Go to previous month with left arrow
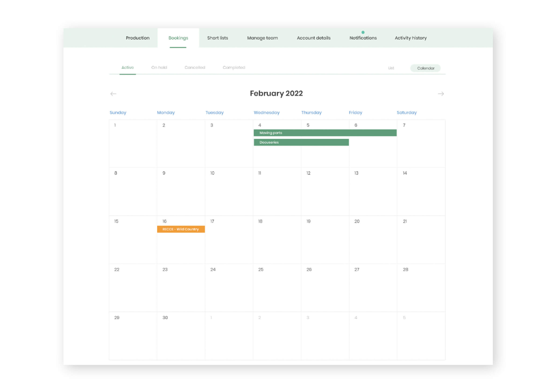Image resolution: width=551 pixels, height=392 pixels. 113,94
